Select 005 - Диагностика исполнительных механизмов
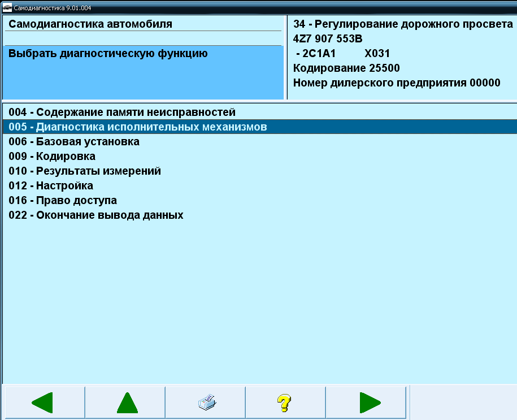This screenshot has width=517, height=420. pyautogui.click(x=260, y=127)
